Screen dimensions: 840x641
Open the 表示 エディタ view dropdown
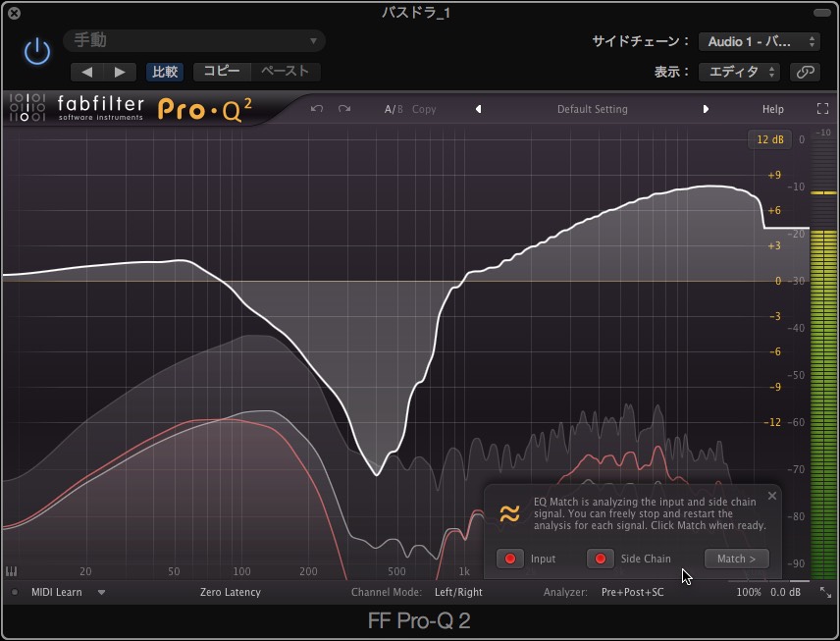(739, 72)
